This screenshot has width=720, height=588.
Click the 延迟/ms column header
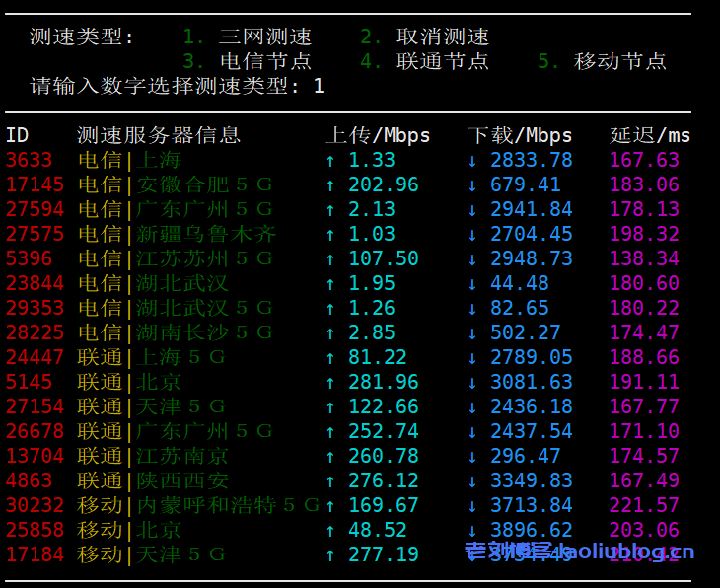[650, 135]
